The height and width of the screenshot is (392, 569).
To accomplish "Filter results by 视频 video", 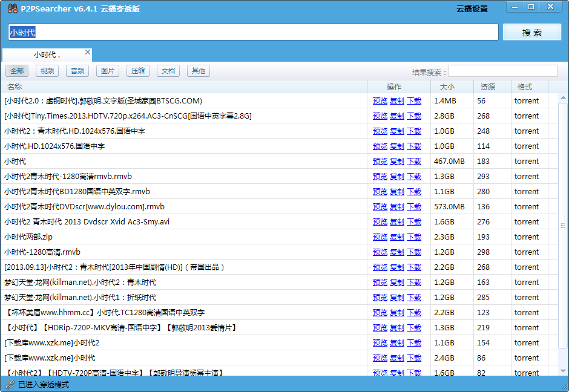I will pyautogui.click(x=47, y=71).
